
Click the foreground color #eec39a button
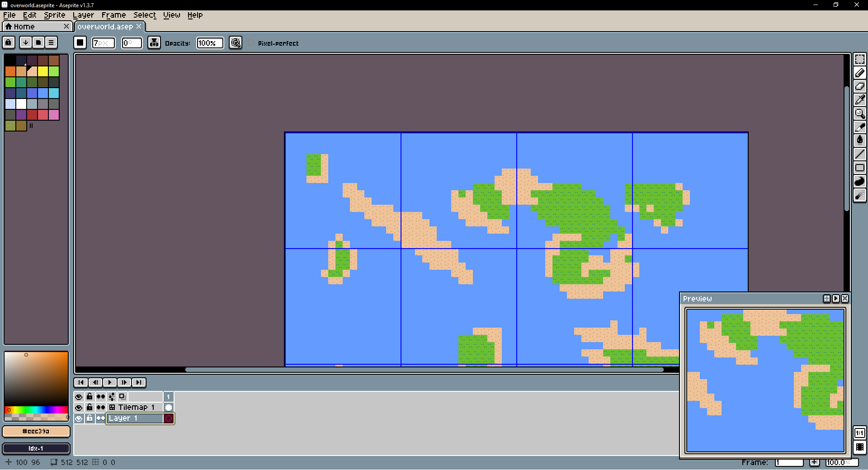[36, 432]
